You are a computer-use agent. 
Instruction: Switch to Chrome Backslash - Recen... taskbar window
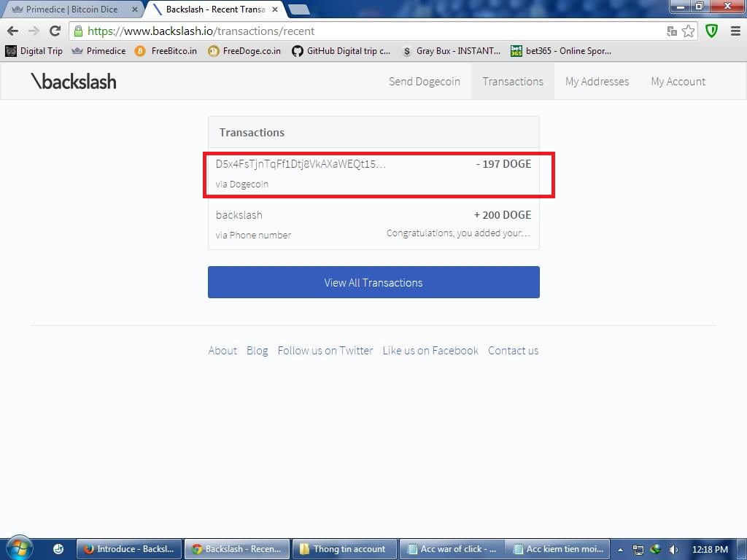[x=237, y=549]
